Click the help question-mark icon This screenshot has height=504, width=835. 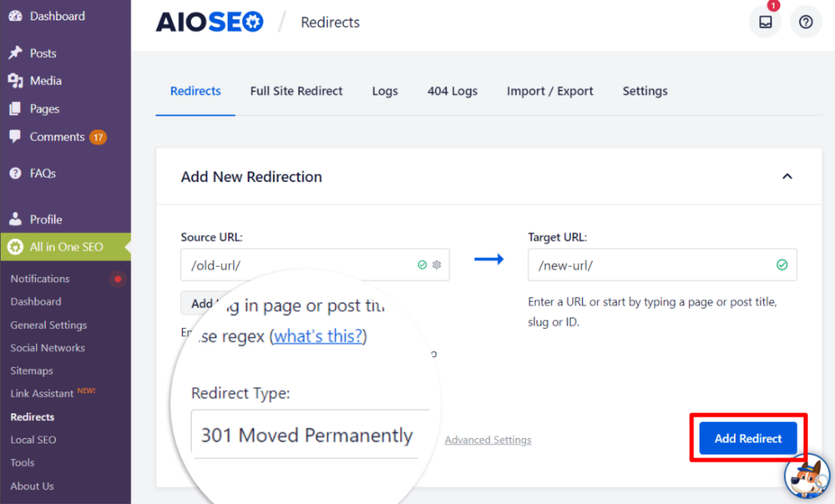coord(806,21)
